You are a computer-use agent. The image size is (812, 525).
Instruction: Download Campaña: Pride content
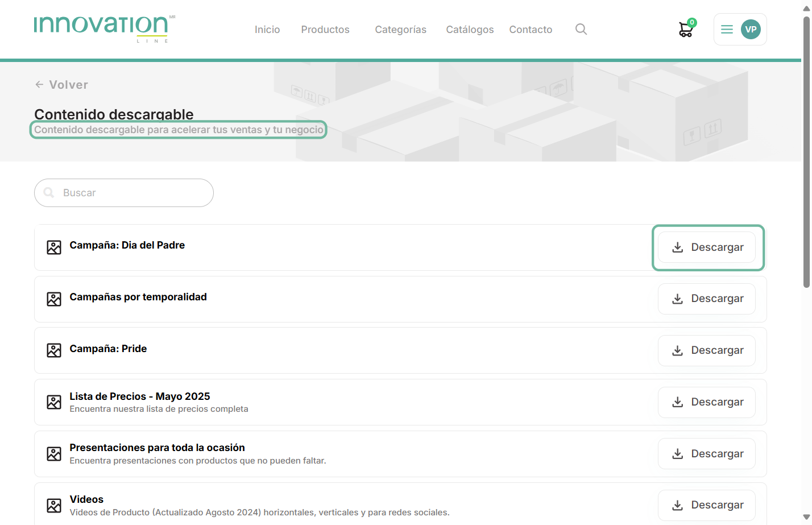coord(707,350)
